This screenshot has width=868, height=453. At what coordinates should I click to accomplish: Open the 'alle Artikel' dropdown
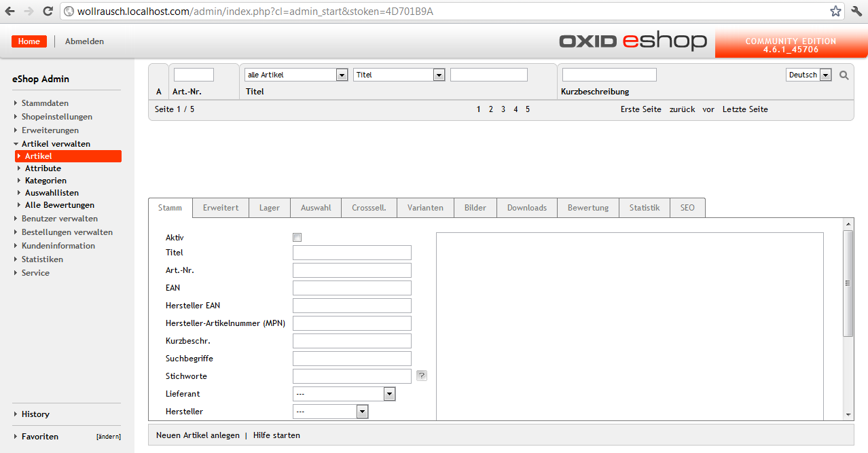[295, 75]
